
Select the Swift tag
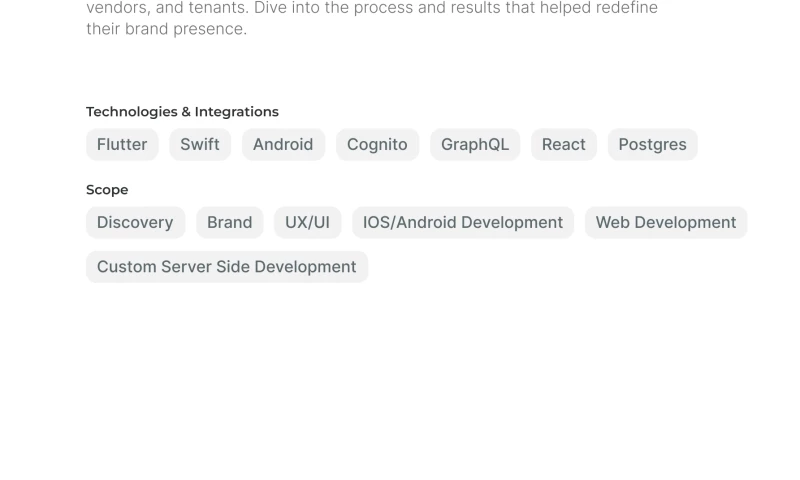pos(200,144)
